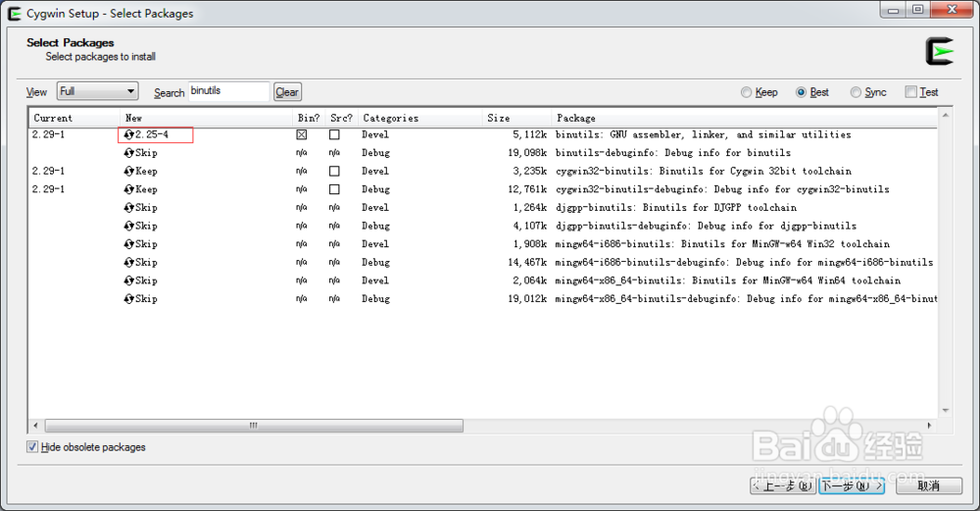Click the Skip cycle icon for mingw64-x86_64-binutils-debuginfo
The width and height of the screenshot is (980, 511).
point(128,298)
